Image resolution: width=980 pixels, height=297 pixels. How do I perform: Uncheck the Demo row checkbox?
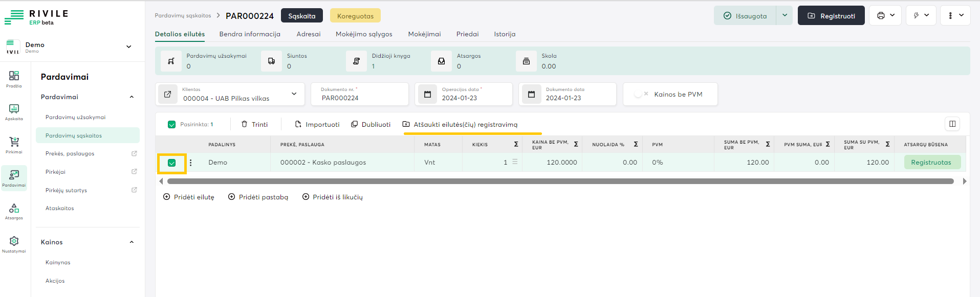coord(172,163)
